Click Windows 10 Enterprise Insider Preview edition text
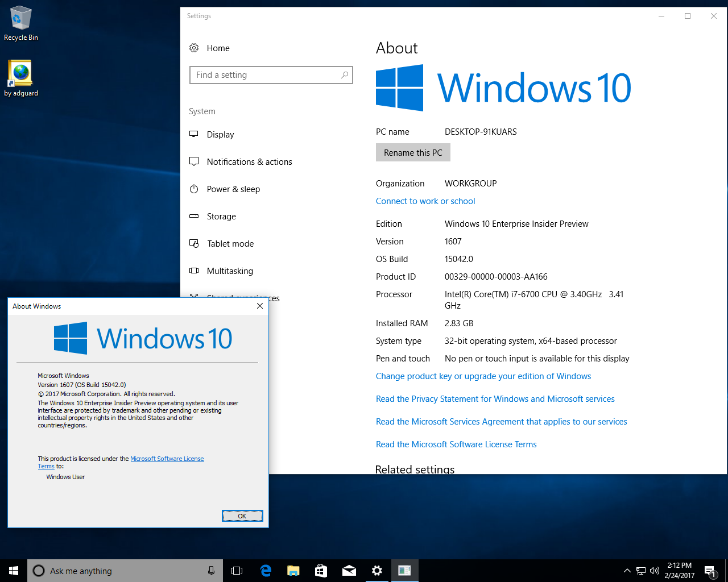The image size is (728, 582). pos(516,223)
